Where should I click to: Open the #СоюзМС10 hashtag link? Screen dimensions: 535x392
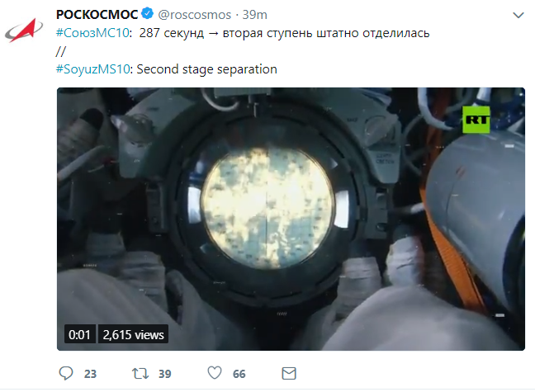pyautogui.click(x=92, y=33)
